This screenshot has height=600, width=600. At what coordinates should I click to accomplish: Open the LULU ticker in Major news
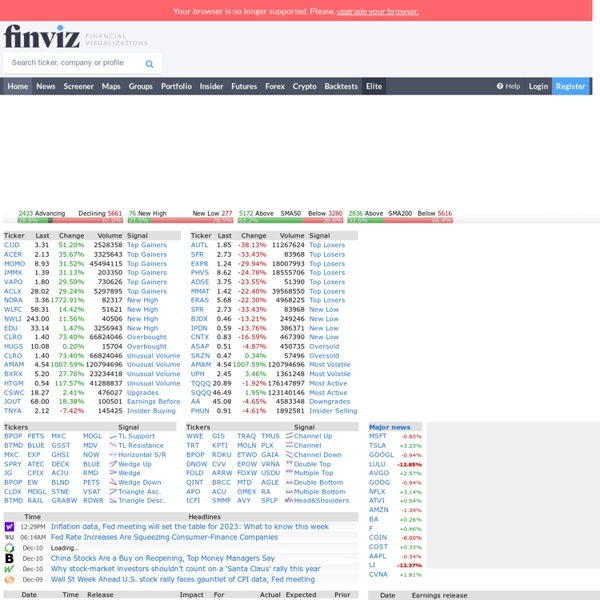[x=377, y=464]
